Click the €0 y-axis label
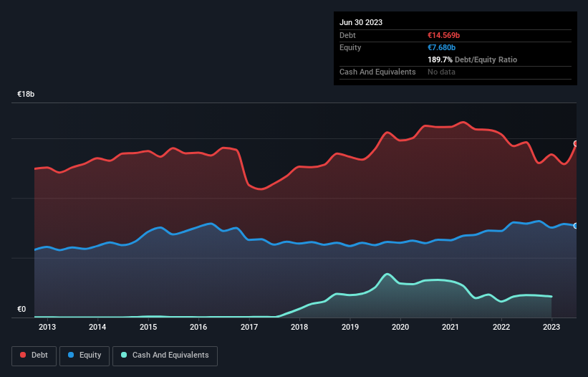 pos(21,309)
